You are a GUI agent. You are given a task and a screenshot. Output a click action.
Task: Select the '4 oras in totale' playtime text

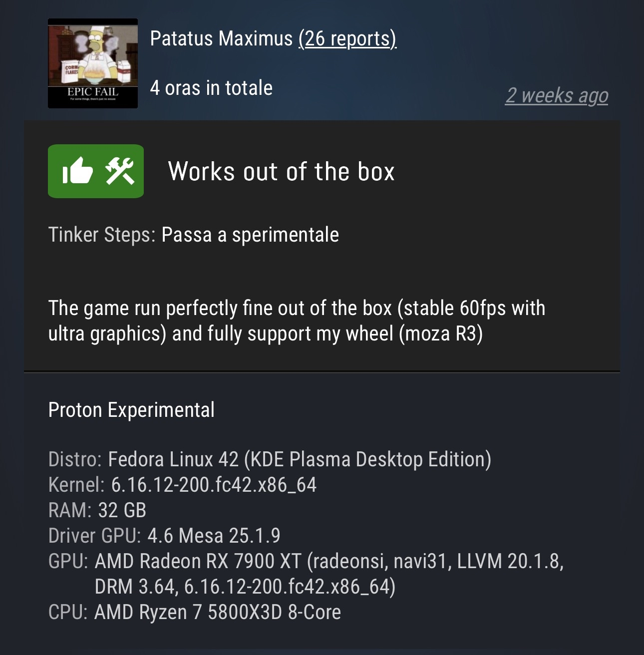tap(211, 88)
